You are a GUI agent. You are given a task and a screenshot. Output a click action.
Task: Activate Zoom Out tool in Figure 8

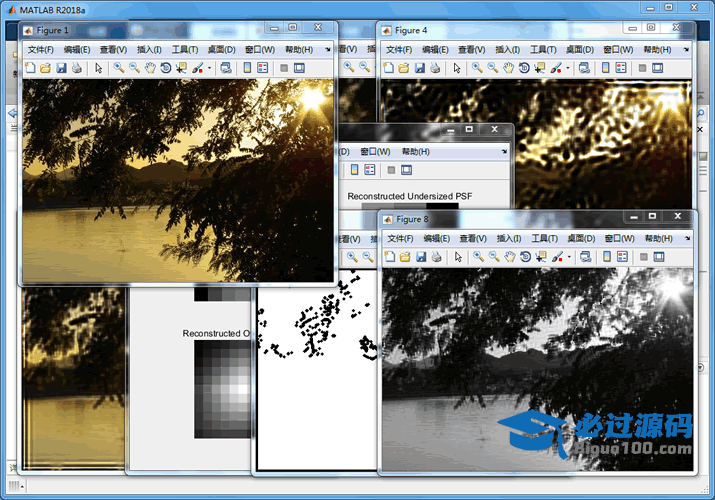tap(494, 257)
